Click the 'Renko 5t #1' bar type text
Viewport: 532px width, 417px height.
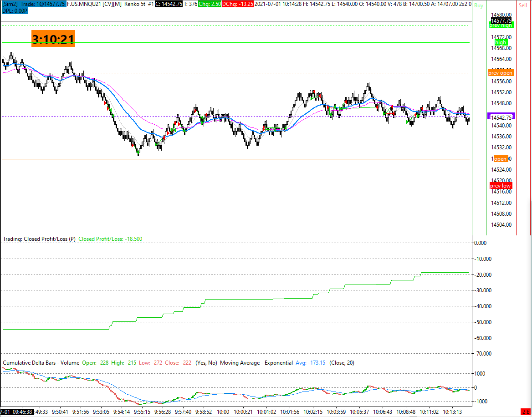[139, 4]
